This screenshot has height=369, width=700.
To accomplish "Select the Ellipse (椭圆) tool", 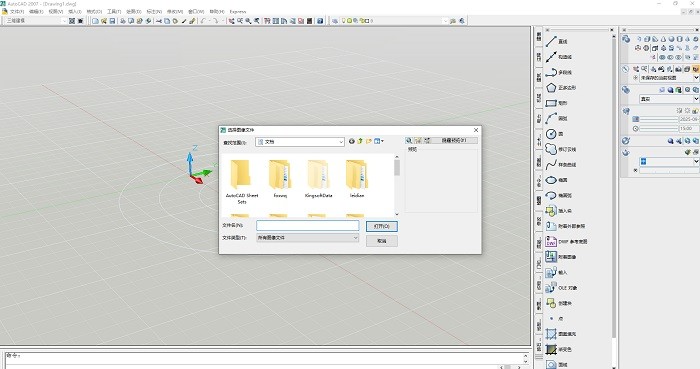I will click(x=556, y=180).
